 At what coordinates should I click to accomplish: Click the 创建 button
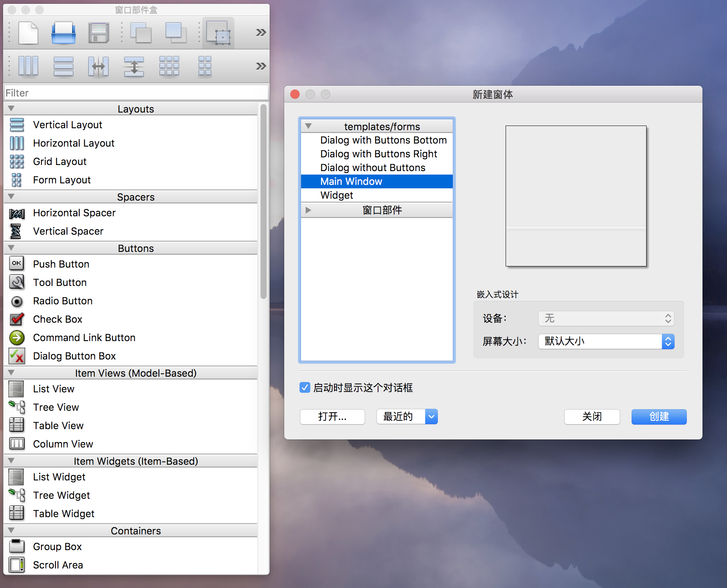[658, 416]
